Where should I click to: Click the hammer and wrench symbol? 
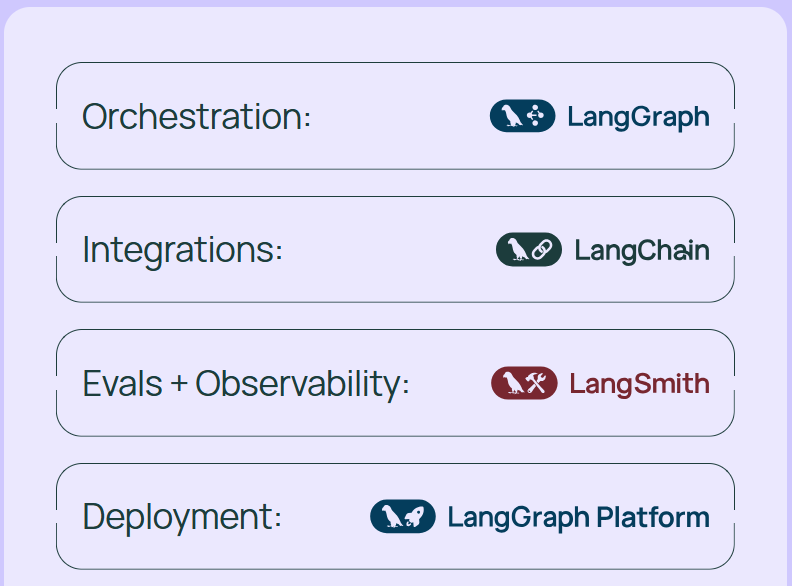(537, 383)
